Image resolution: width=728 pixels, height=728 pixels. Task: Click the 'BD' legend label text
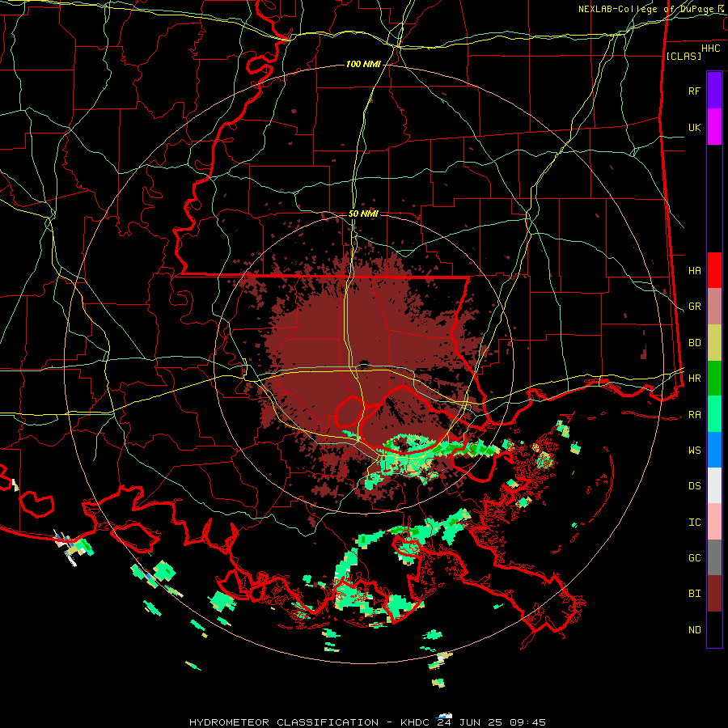point(695,343)
